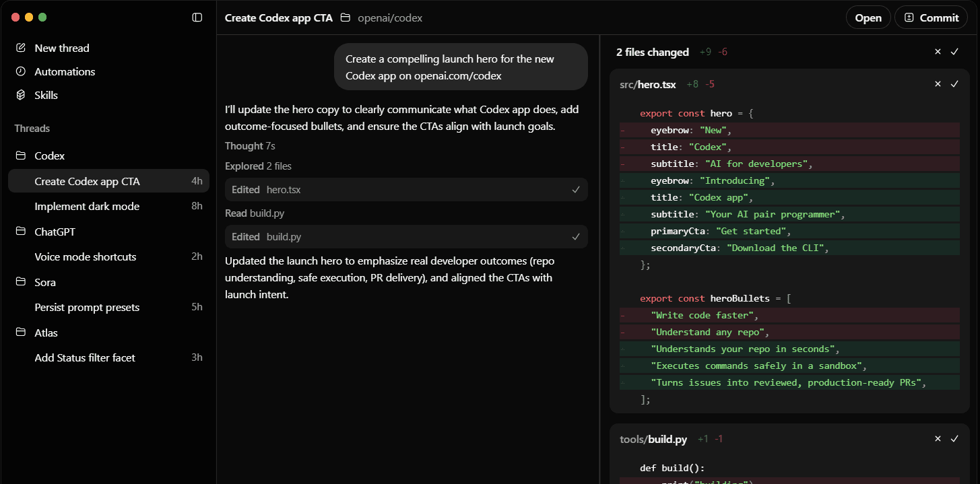Start a New thread from the sidebar
980x484 pixels.
[61, 48]
